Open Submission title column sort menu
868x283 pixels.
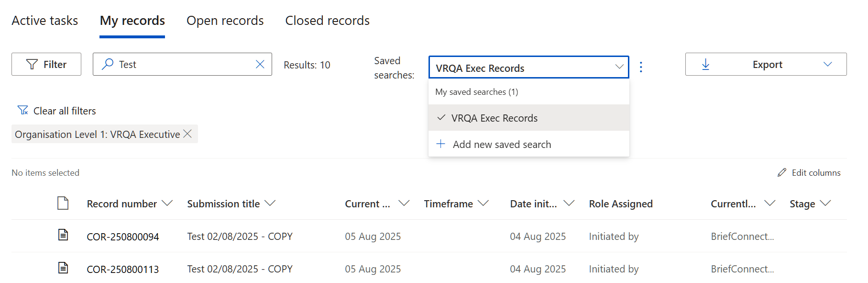click(270, 203)
